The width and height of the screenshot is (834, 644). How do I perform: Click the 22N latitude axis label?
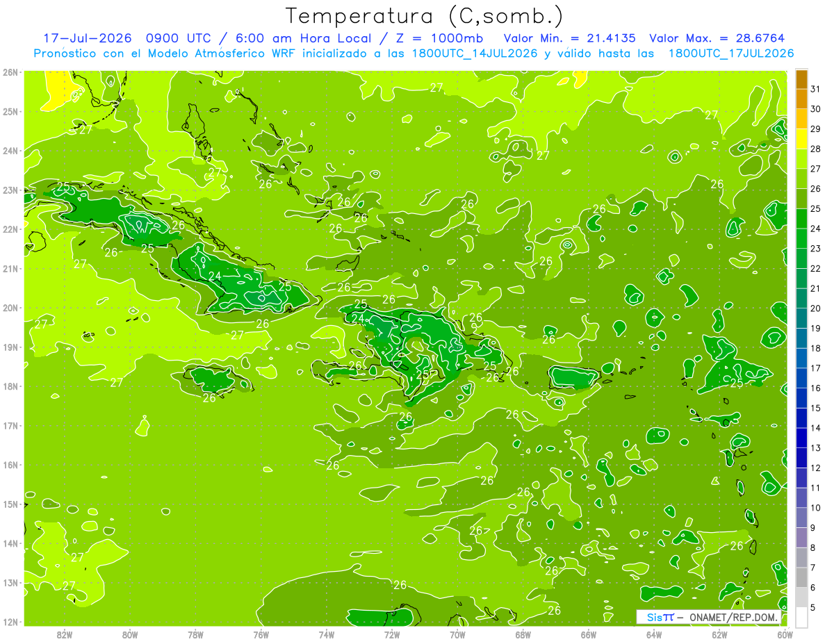click(10, 229)
